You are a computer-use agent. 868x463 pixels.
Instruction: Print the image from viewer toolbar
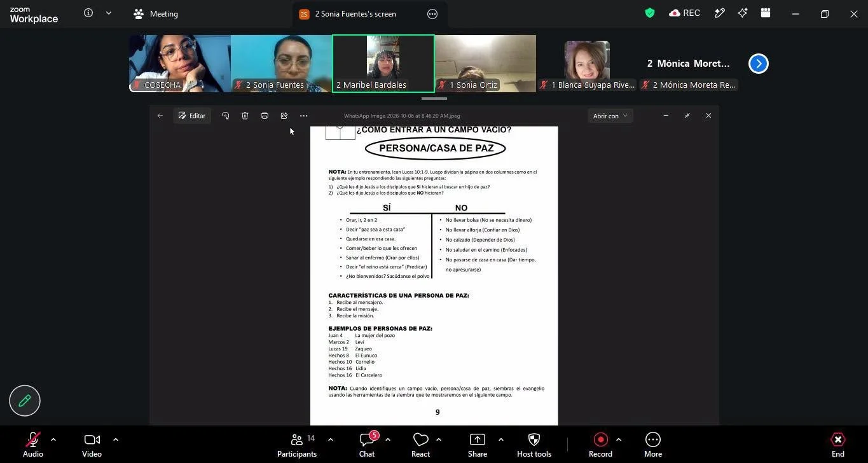[x=265, y=116]
